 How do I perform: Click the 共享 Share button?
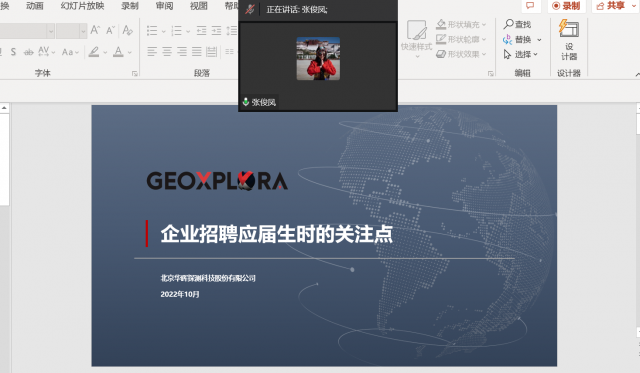pyautogui.click(x=611, y=6)
